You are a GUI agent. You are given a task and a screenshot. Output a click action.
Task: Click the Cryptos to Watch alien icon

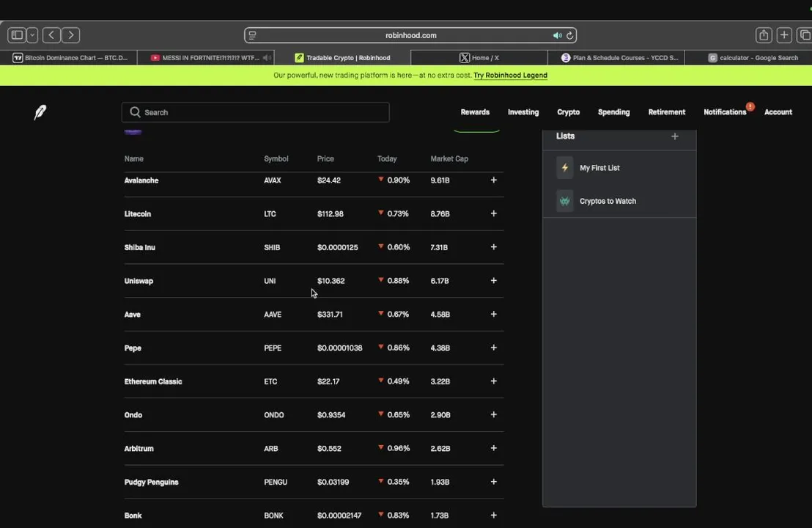pos(565,201)
